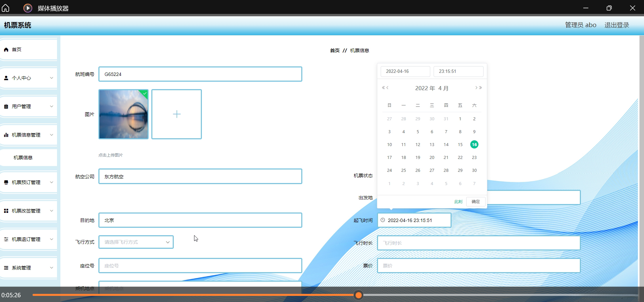Click the 管理员 abo account label
644x302 pixels.
[x=581, y=25]
